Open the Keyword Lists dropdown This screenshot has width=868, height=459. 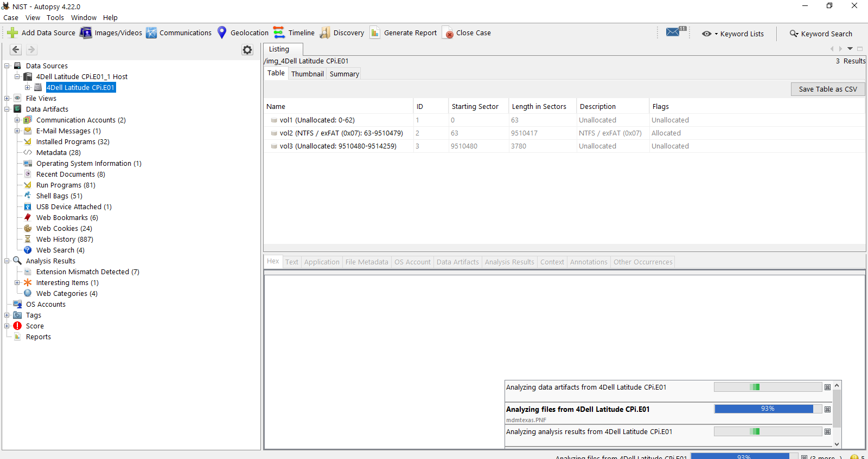click(x=733, y=34)
